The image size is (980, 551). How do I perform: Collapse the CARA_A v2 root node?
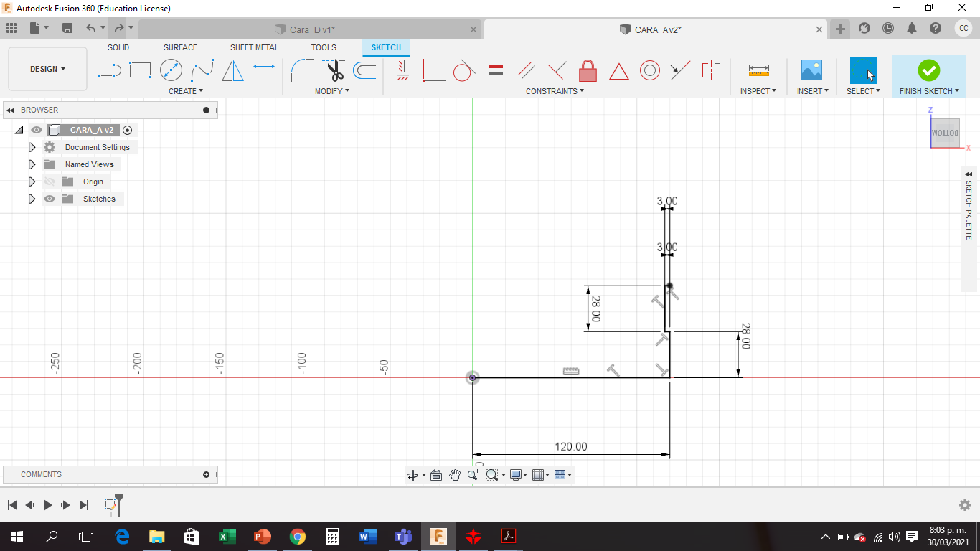tap(19, 130)
